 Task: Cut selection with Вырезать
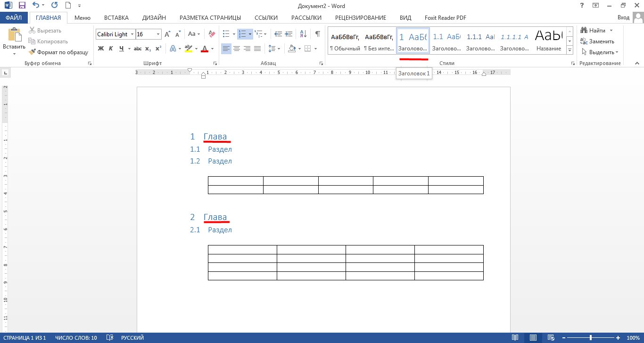[45, 31]
